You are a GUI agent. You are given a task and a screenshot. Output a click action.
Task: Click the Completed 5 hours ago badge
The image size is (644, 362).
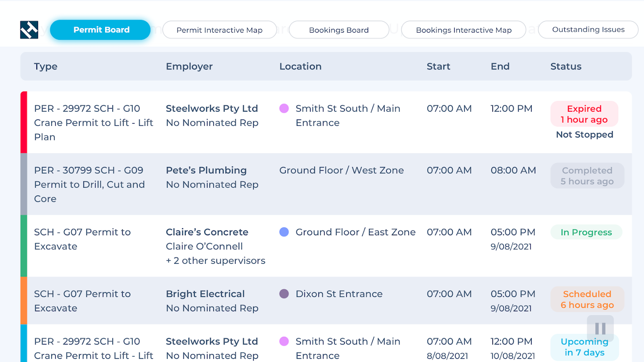pyautogui.click(x=587, y=176)
